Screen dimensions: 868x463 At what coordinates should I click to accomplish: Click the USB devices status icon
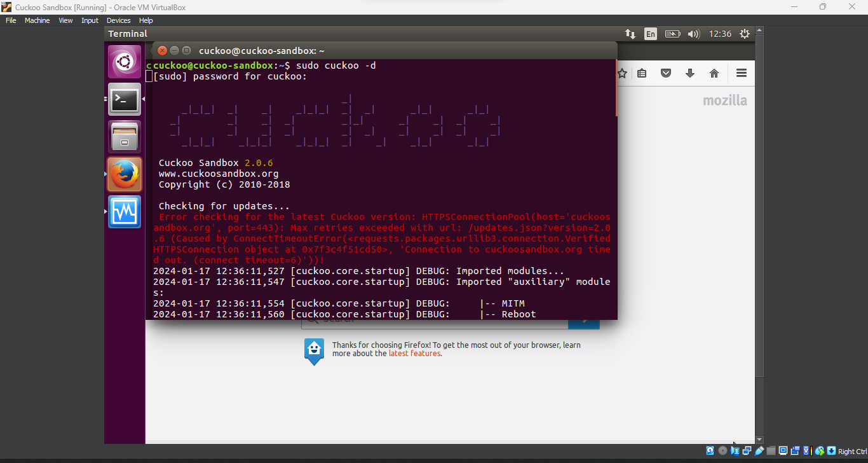pyautogui.click(x=759, y=451)
